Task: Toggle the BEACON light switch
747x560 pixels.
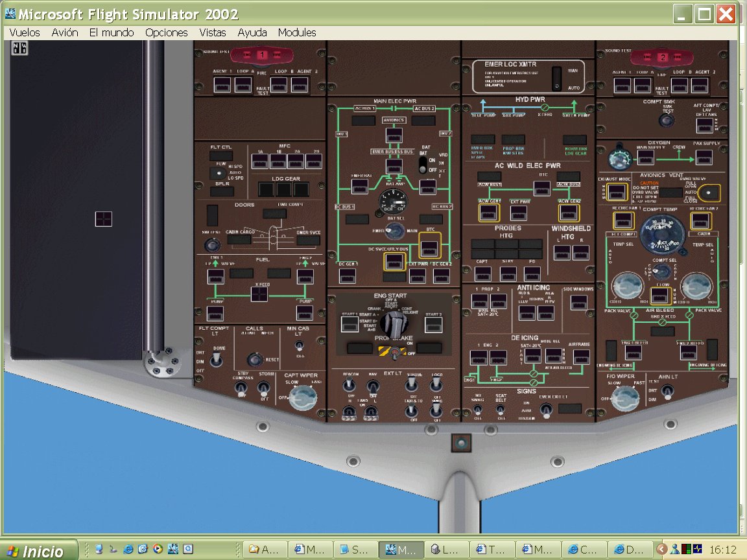Action: (350, 385)
